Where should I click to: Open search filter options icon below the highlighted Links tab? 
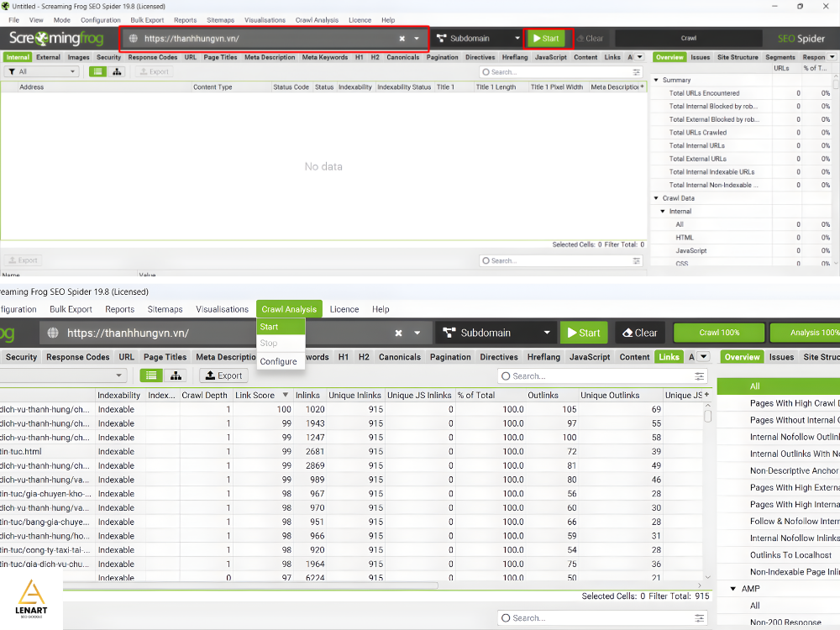pyautogui.click(x=700, y=376)
